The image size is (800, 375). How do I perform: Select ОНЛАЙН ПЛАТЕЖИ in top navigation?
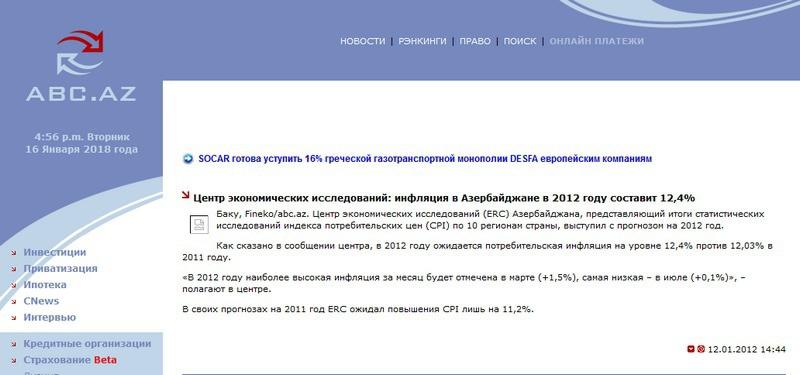coord(596,41)
